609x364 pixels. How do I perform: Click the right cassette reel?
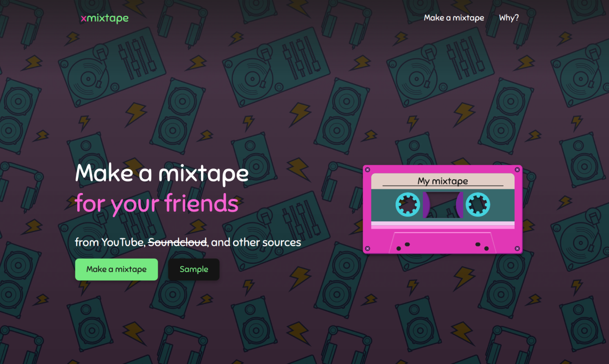pos(478,205)
